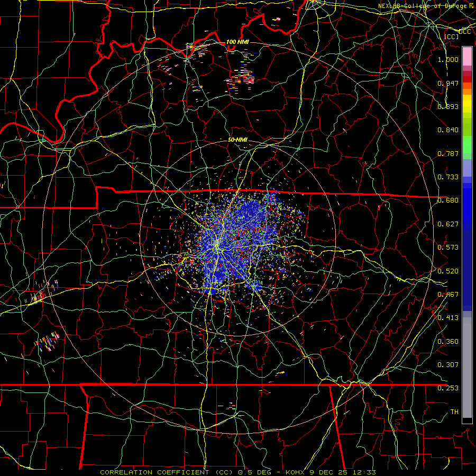
Task: Click the 0.253 legend label
Action: 448,388
